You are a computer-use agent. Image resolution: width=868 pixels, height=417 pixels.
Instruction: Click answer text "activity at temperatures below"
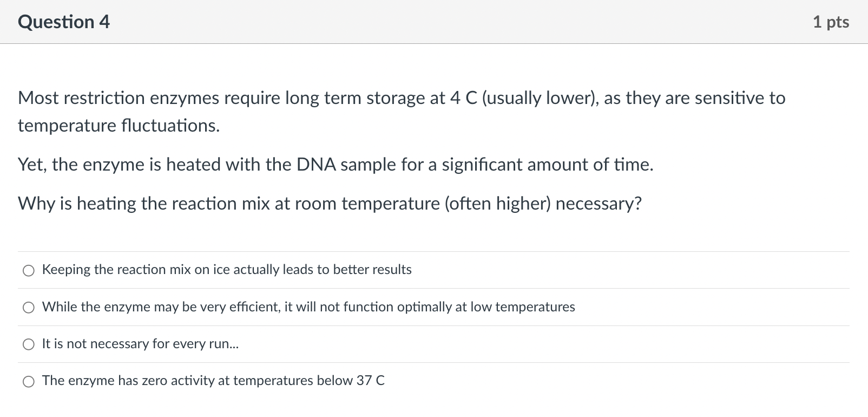click(262, 381)
